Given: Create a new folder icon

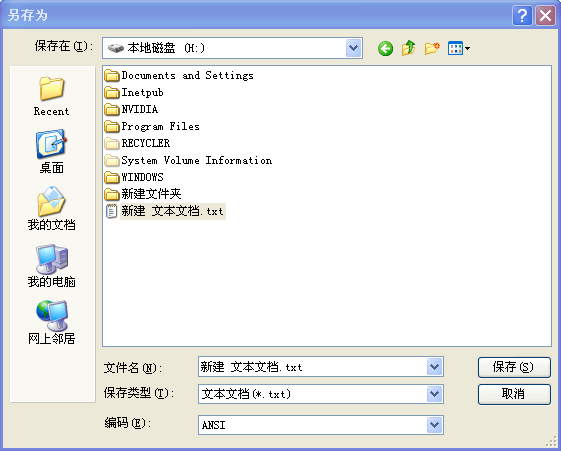Looking at the screenshot, I should [x=432, y=48].
